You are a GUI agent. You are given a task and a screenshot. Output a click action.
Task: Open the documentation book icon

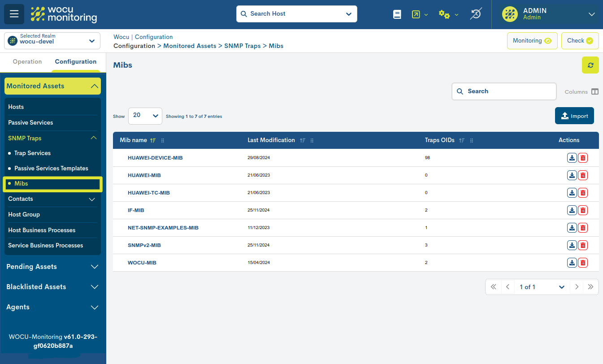click(x=397, y=14)
